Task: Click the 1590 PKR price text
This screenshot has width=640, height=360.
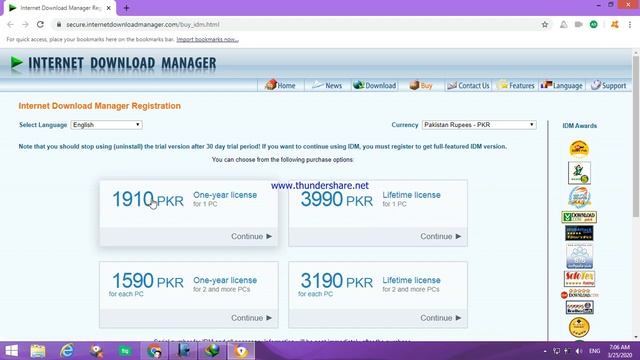Action: point(148,281)
